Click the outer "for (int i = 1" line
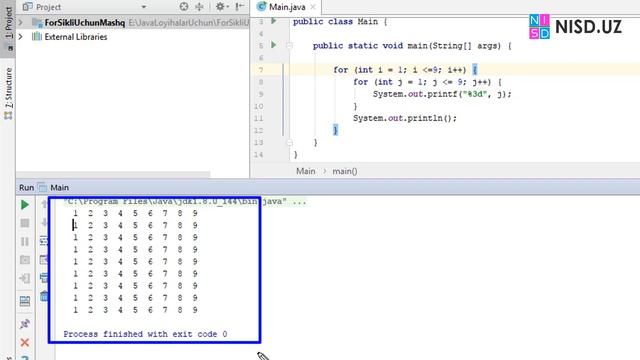The height and width of the screenshot is (360, 640). tap(405, 70)
